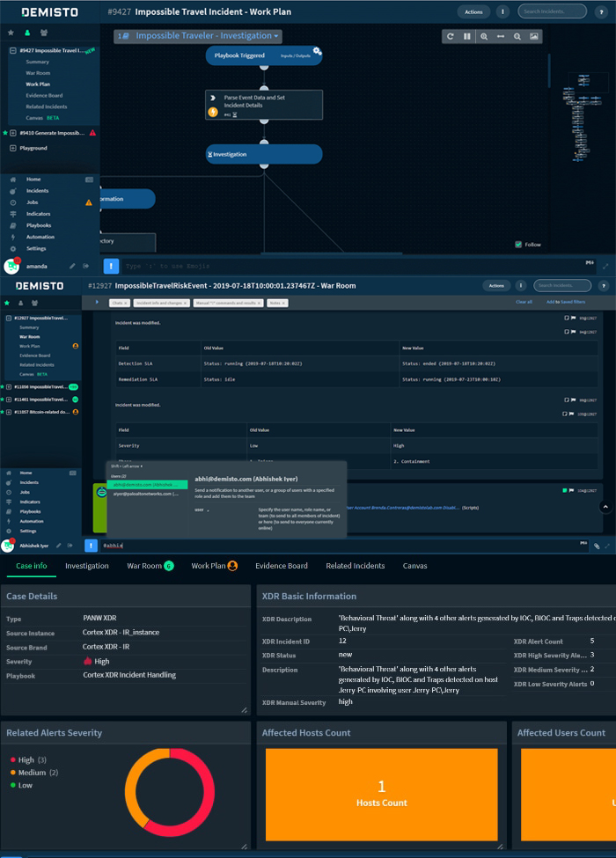The height and width of the screenshot is (858, 616).
Task: Remove the Notes filter chip in War Room
Action: pos(283,303)
